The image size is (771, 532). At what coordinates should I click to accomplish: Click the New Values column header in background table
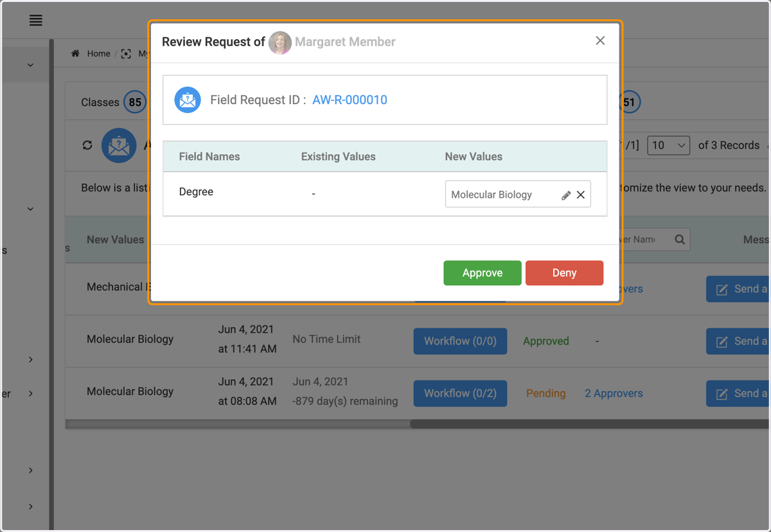[x=116, y=240]
